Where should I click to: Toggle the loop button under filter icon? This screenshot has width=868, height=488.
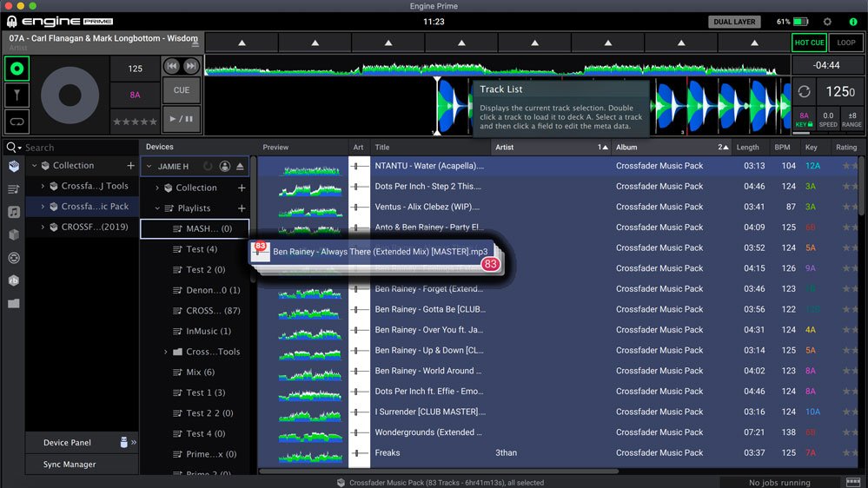tap(17, 122)
